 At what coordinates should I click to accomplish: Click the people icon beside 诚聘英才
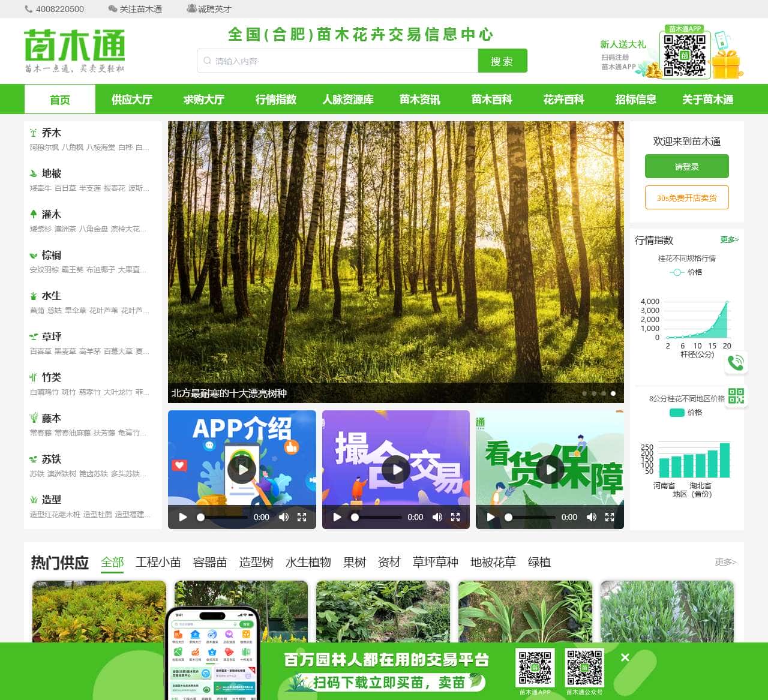coord(191,8)
